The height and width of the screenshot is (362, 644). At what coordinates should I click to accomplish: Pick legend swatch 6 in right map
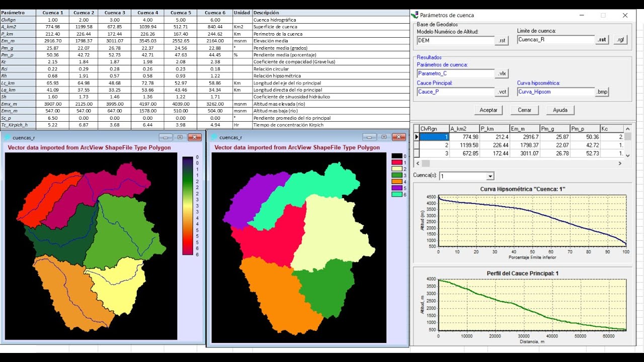[x=396, y=194]
